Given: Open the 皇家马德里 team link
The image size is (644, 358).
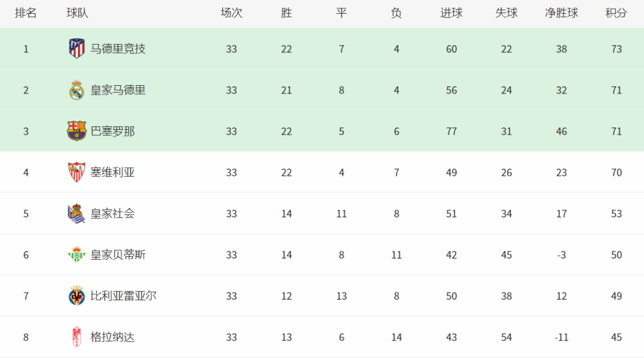Looking at the screenshot, I should [x=118, y=90].
